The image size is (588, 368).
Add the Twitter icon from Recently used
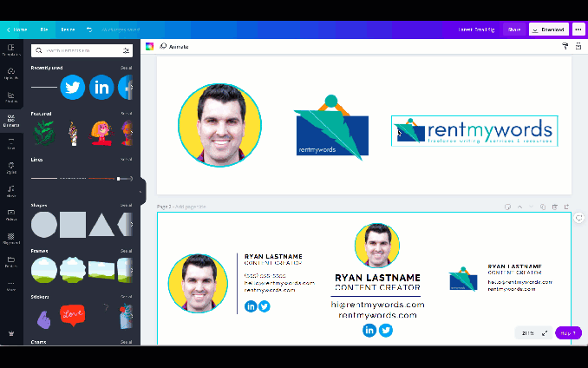coord(73,87)
